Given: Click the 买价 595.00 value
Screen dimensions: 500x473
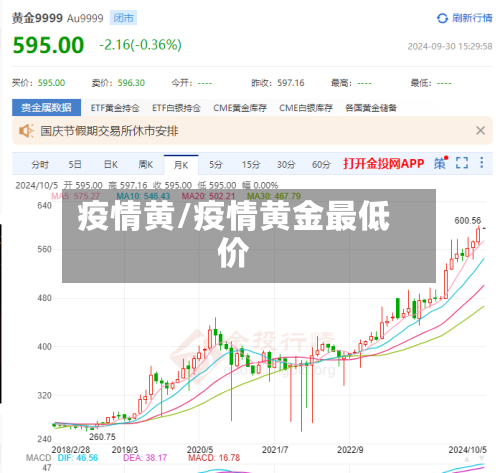Looking at the screenshot, I should 51,83.
